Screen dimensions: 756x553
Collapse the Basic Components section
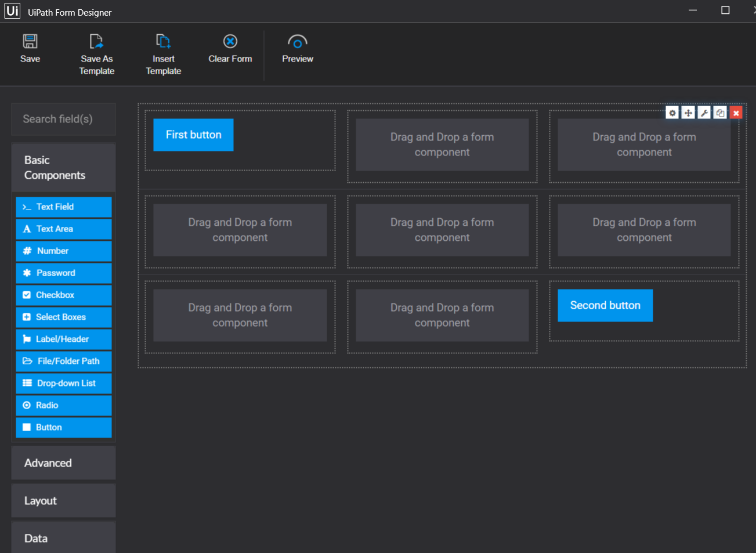tap(63, 167)
